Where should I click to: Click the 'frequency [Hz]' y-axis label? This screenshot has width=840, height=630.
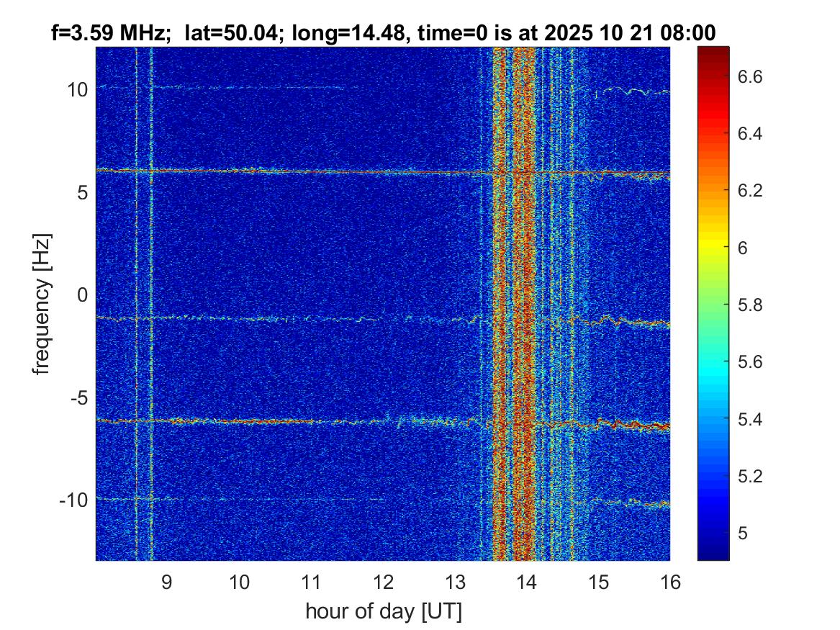[x=42, y=305]
